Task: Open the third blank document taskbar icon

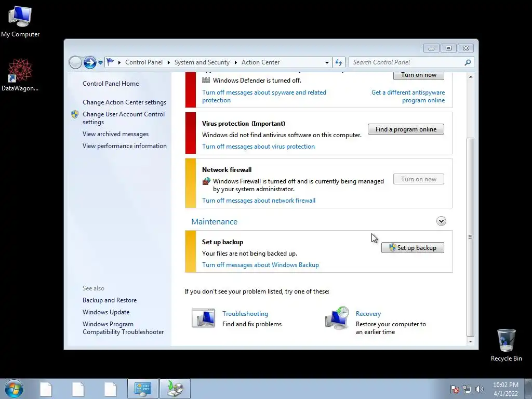Action: (x=110, y=389)
